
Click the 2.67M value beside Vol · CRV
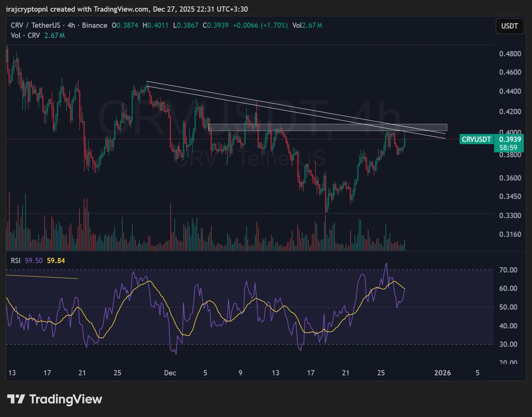point(54,35)
